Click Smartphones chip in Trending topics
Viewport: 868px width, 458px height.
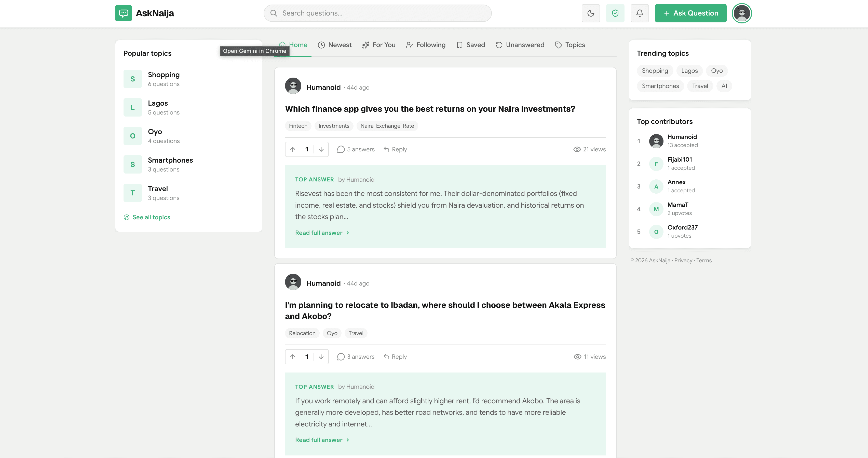click(660, 86)
